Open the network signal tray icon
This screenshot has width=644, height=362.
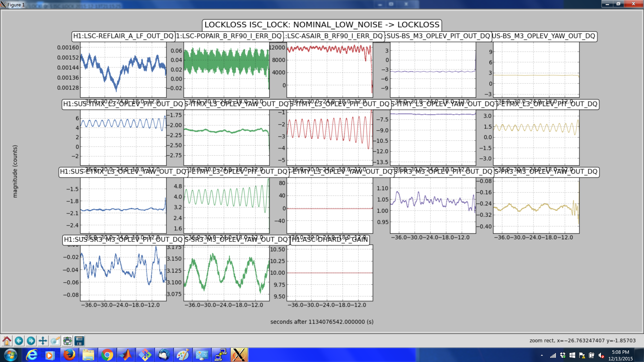coord(553,355)
